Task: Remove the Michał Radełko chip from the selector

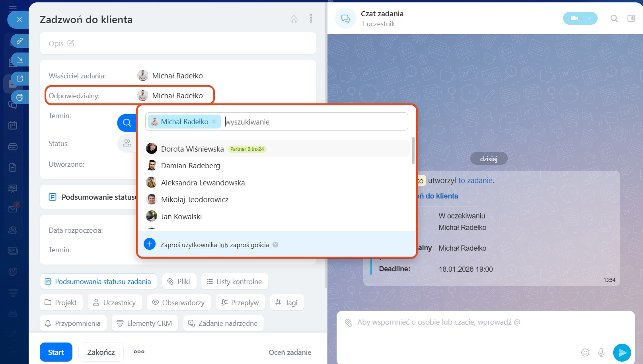Action: pos(214,122)
